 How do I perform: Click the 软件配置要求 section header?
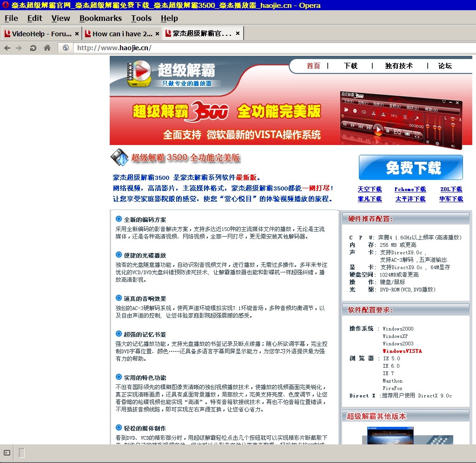405,310
